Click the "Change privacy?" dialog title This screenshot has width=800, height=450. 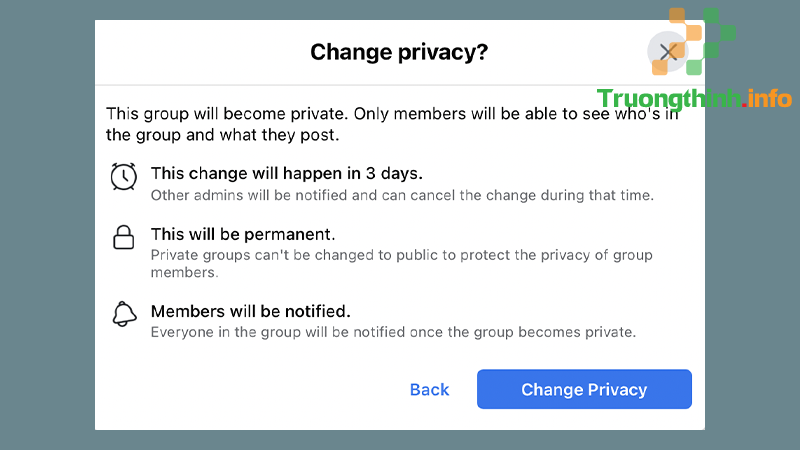[399, 52]
